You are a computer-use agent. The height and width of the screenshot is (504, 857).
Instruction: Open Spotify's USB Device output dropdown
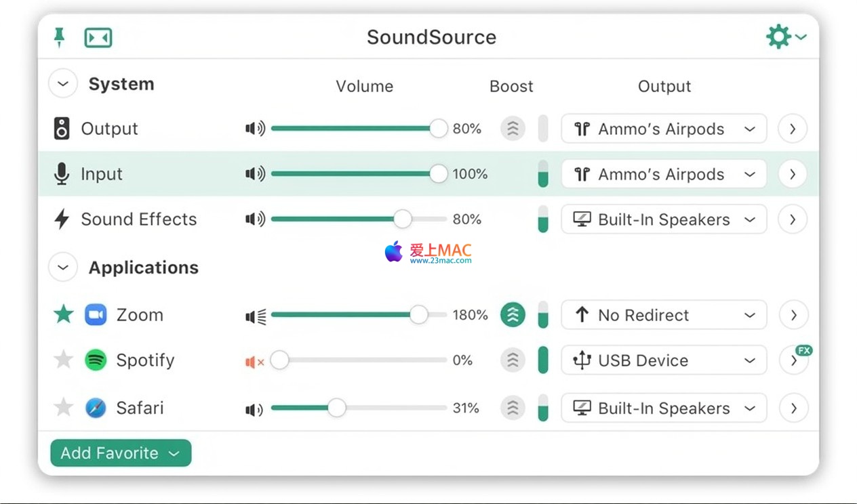click(x=663, y=360)
